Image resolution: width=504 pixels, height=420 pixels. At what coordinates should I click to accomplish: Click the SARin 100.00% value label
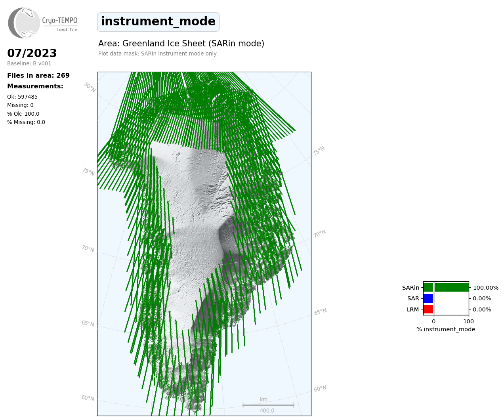point(485,288)
